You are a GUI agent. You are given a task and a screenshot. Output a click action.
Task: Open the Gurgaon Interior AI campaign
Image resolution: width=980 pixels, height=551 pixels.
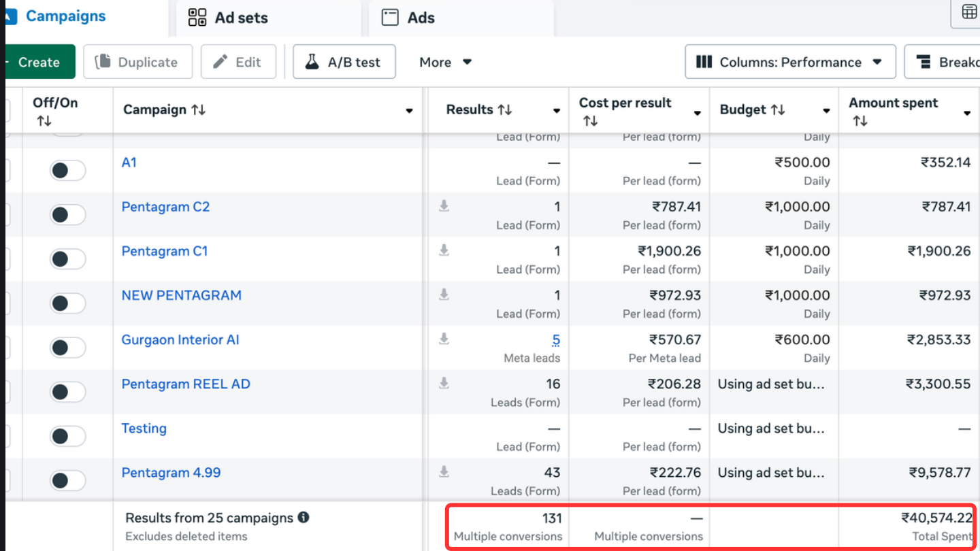tap(180, 339)
